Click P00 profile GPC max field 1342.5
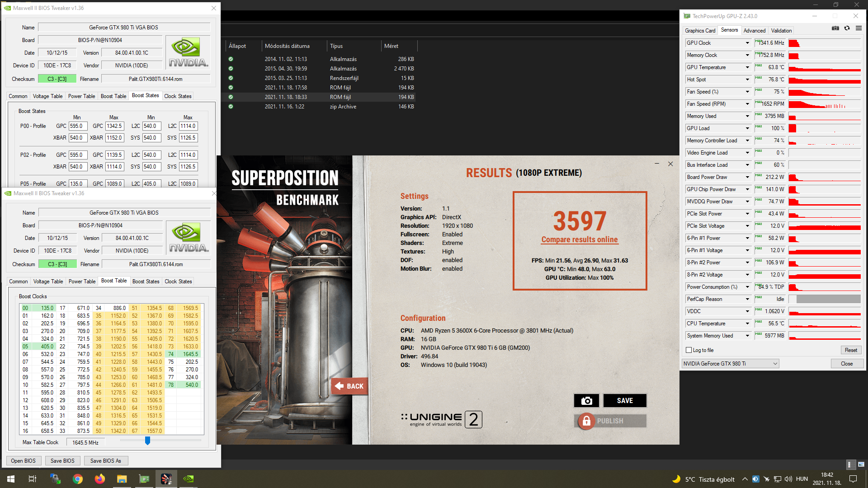868x488 pixels. point(114,126)
